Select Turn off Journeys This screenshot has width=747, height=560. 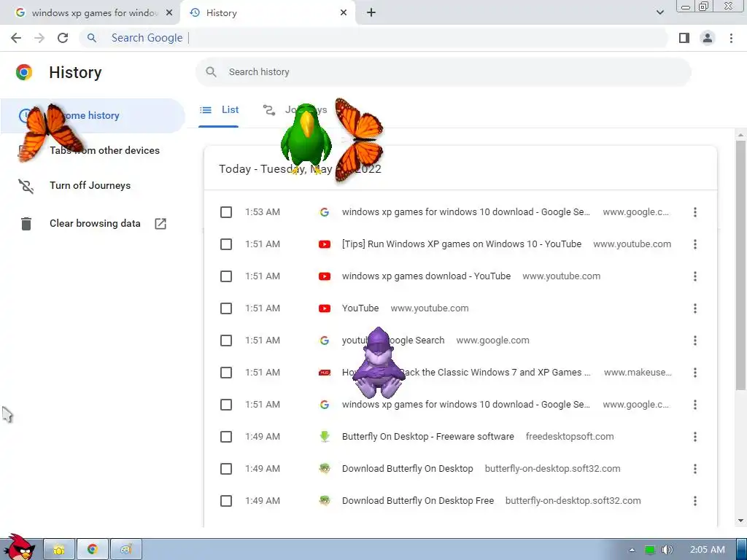[91, 186]
